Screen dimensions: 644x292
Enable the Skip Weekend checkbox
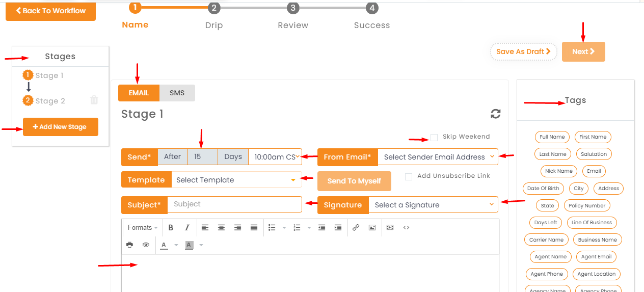click(x=434, y=138)
